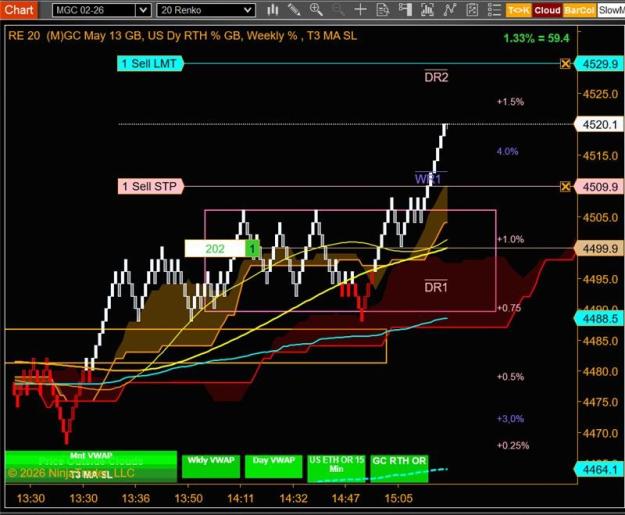
Task: Click the T3 MA SL button
Action: [91, 474]
